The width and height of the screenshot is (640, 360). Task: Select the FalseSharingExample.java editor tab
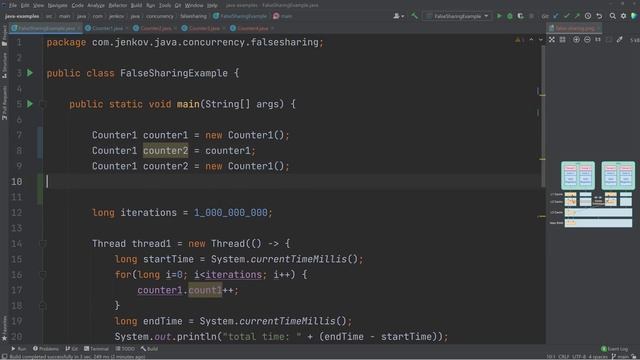pyautogui.click(x=45, y=28)
